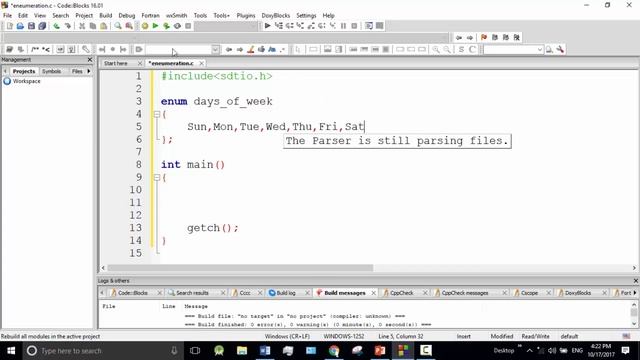The width and height of the screenshot is (640, 360).
Task: Abort the build with the stop icon
Action: (x=188, y=26)
